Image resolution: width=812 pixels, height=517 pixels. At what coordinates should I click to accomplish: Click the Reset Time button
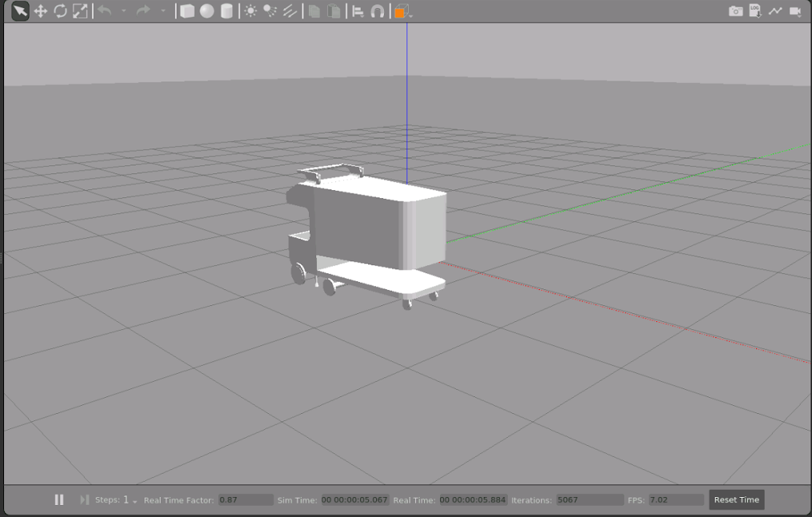736,499
